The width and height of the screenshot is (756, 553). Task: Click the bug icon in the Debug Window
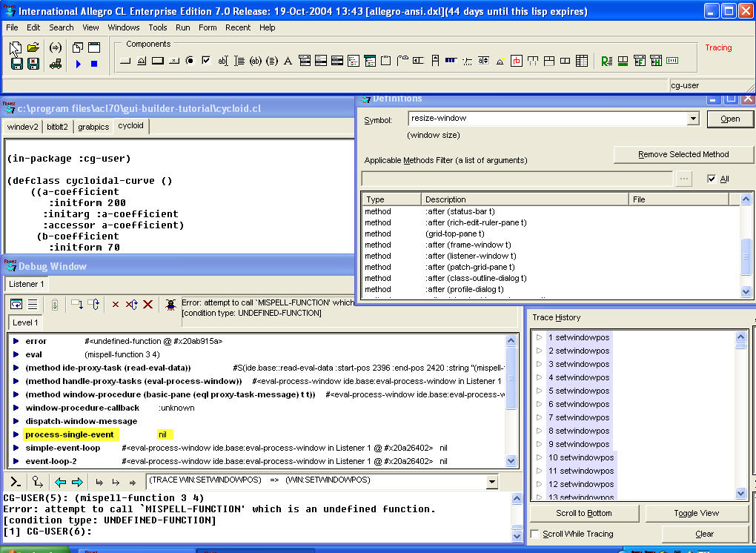click(171, 304)
